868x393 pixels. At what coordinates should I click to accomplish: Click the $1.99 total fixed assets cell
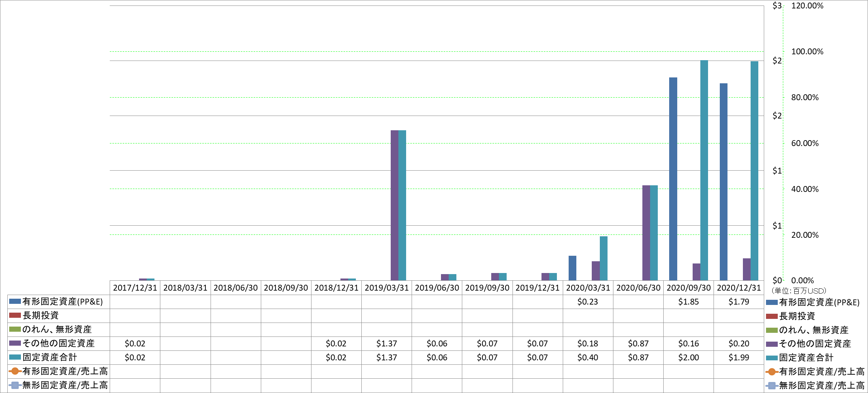(x=739, y=357)
